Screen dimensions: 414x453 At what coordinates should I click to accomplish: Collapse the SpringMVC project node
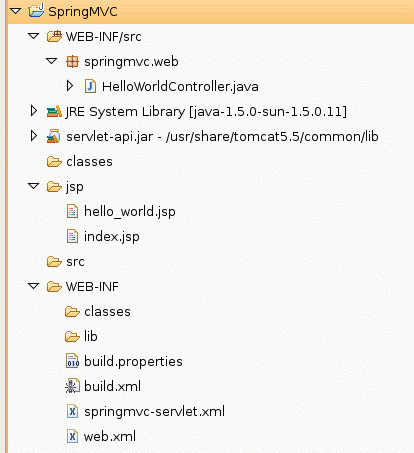[x=15, y=11]
